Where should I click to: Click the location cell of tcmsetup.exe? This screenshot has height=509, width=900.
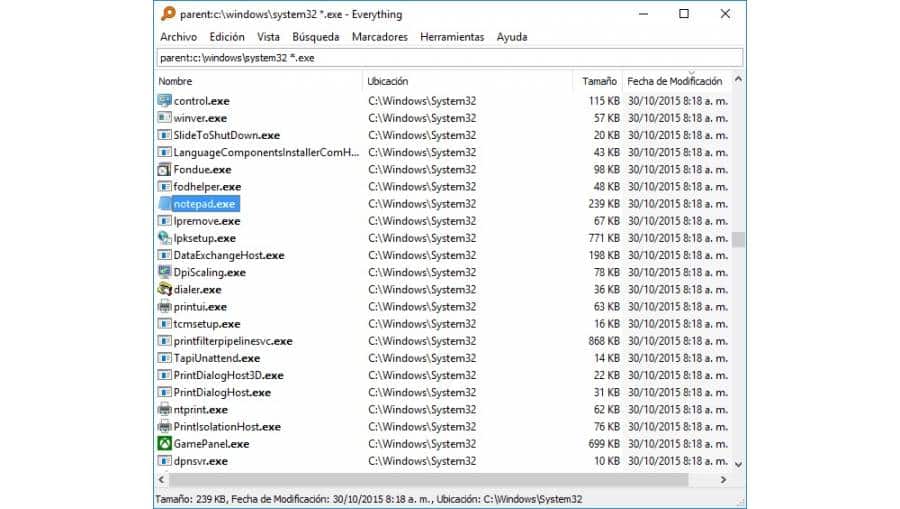click(x=422, y=324)
